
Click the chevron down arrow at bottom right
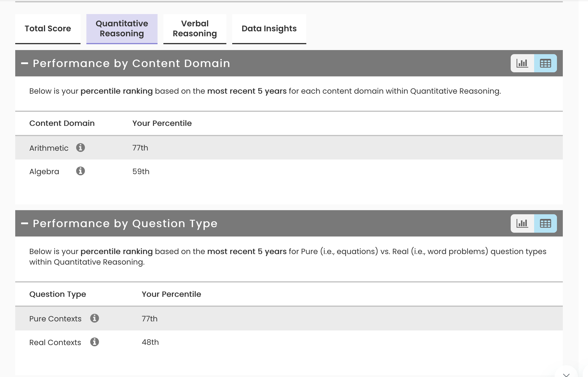click(566, 374)
